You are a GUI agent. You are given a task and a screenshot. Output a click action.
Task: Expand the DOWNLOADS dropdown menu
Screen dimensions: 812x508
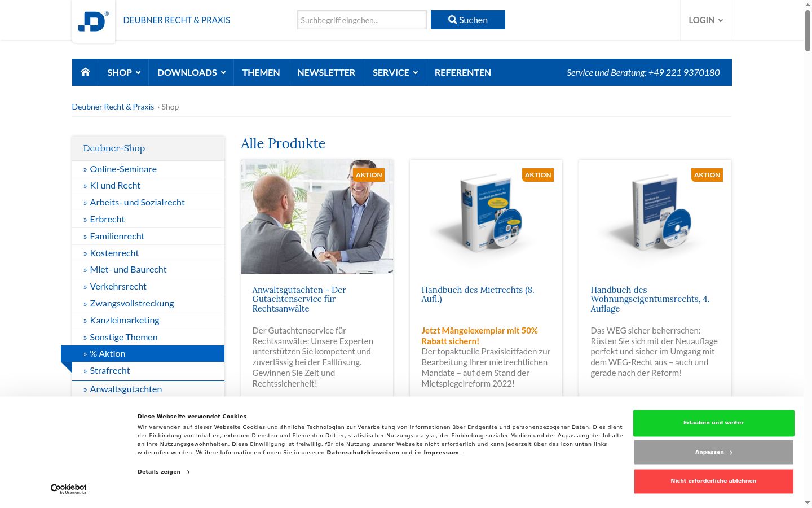[191, 72]
